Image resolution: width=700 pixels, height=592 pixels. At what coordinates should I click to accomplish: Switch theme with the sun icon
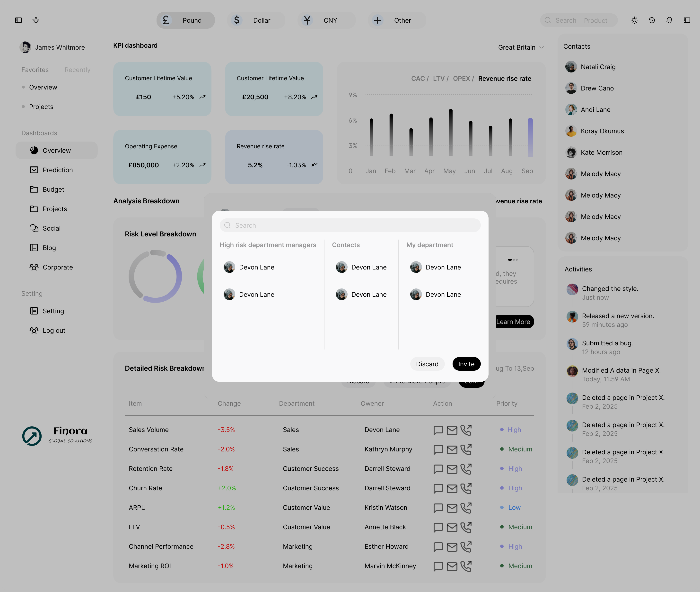[x=634, y=20]
